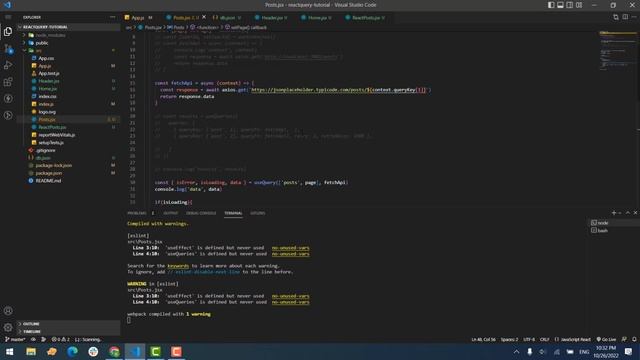The width and height of the screenshot is (640, 360).
Task: Click the Explorer more actions ellipsis
Action: [112, 17]
